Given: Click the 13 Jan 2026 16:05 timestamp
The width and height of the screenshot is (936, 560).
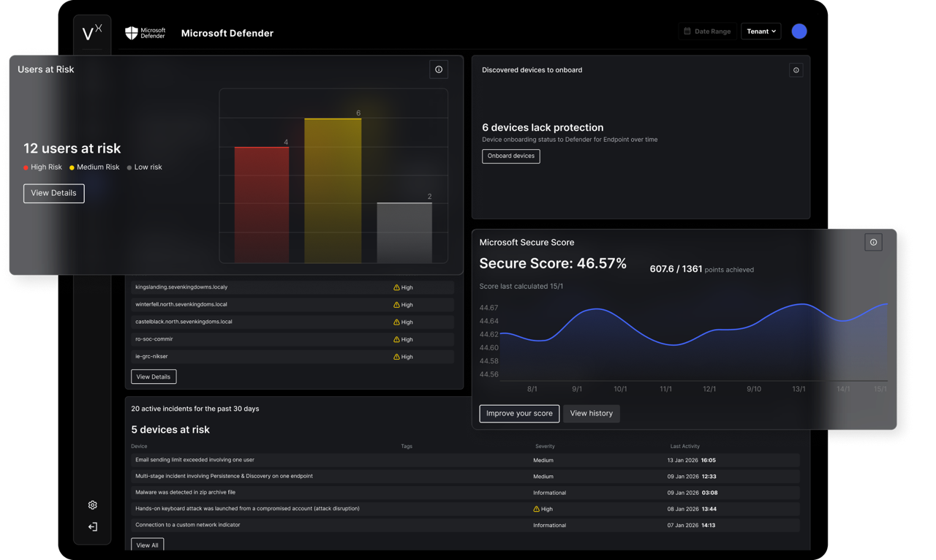Looking at the screenshot, I should click(692, 461).
